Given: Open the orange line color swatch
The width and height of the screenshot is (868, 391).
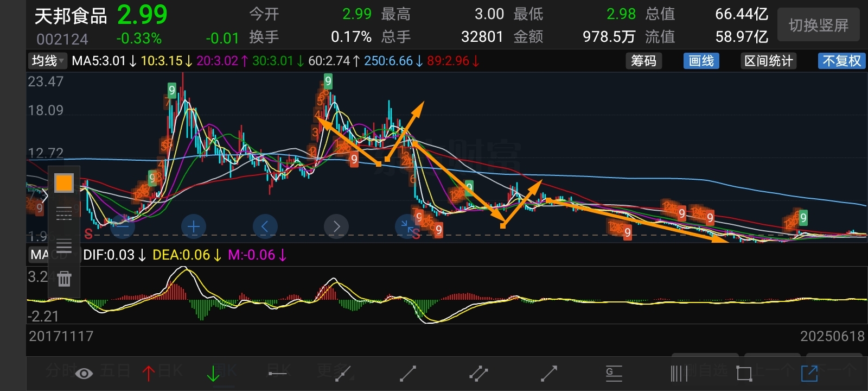Looking at the screenshot, I should [64, 183].
